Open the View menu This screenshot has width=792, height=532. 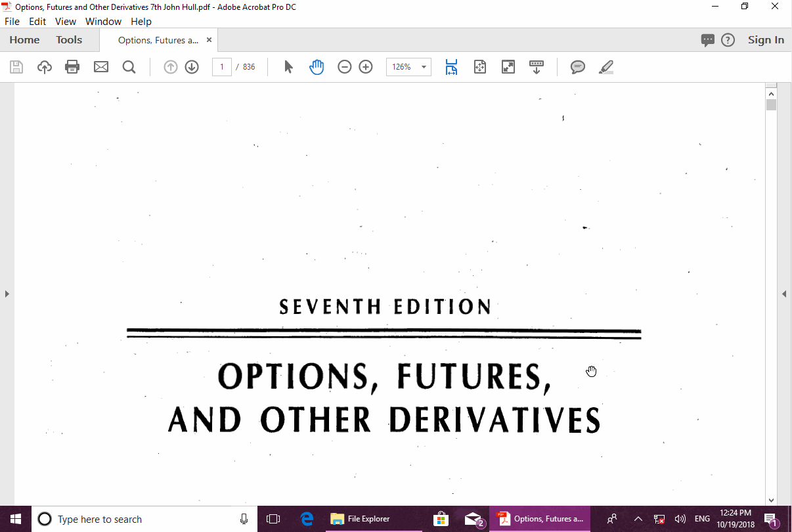pos(66,22)
